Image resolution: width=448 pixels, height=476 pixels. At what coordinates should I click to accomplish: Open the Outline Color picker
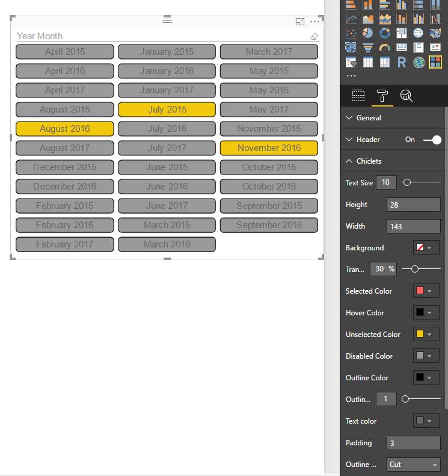426,377
